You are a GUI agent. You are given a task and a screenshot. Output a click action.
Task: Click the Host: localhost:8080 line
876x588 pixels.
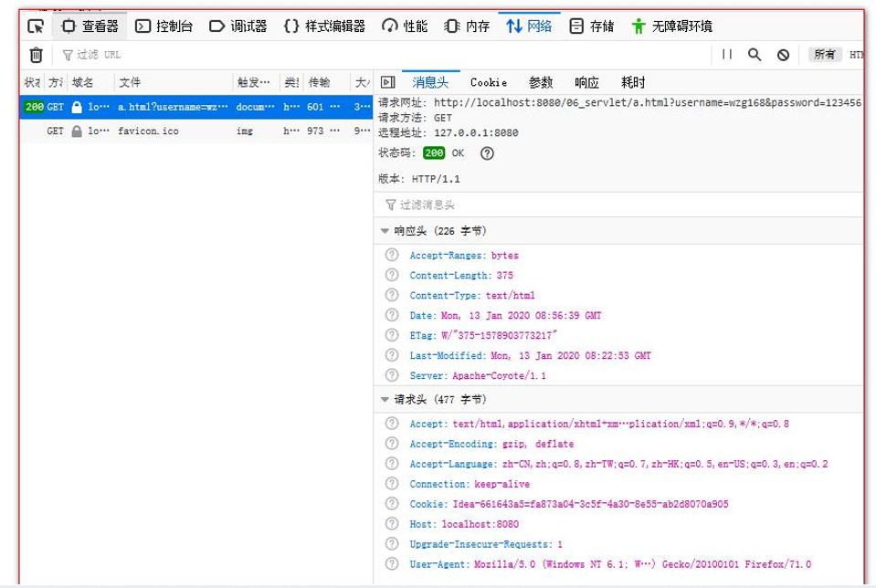464,524
